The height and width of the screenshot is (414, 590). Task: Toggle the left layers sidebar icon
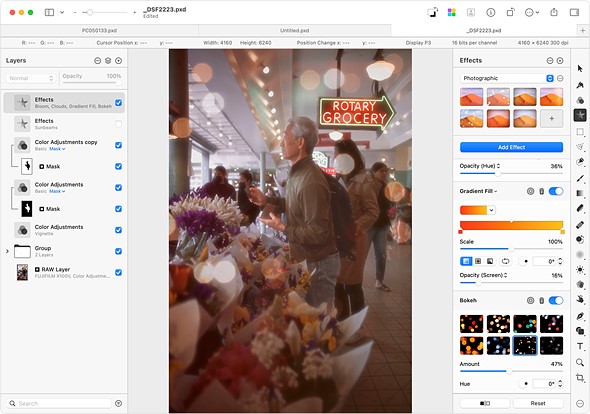49,12
